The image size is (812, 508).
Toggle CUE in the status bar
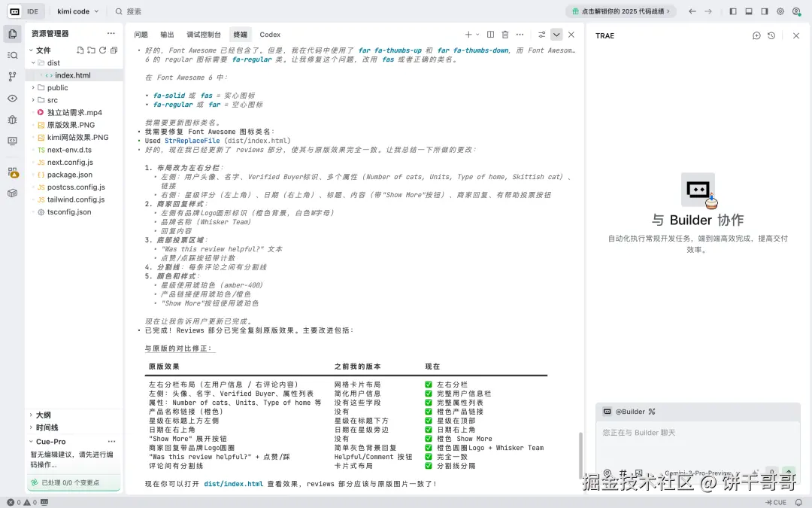click(776, 502)
